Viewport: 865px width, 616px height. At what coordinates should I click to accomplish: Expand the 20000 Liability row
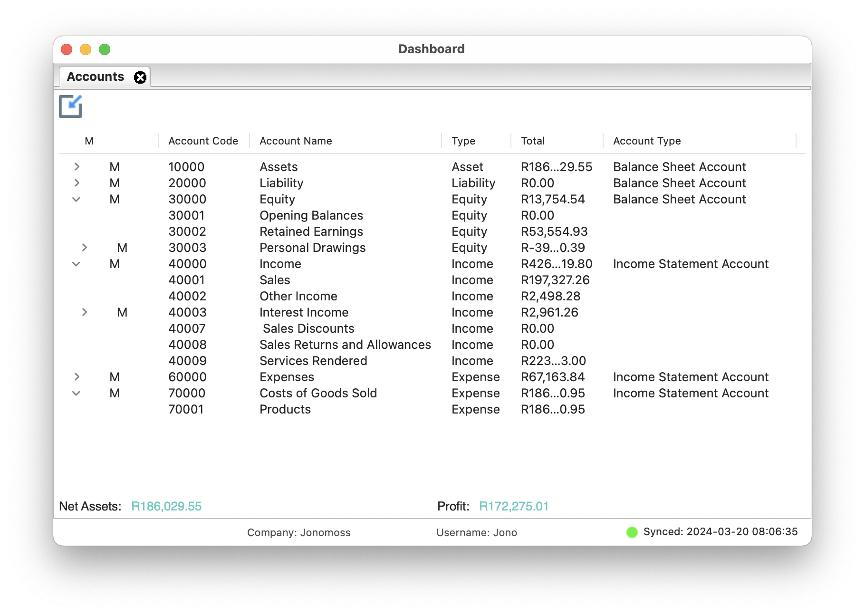point(77,183)
